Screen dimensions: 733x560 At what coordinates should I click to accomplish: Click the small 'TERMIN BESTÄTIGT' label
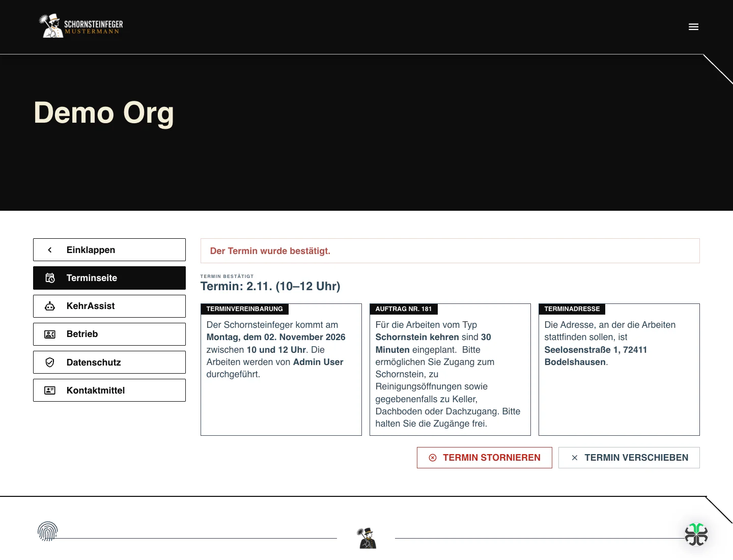(227, 276)
